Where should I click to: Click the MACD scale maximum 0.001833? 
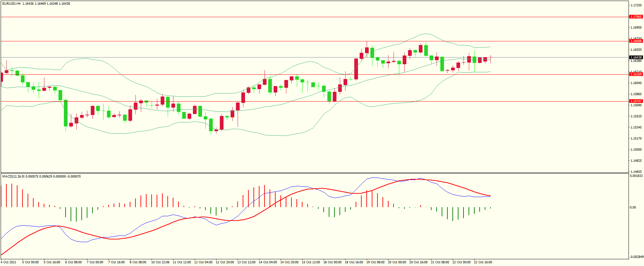(x=636, y=176)
